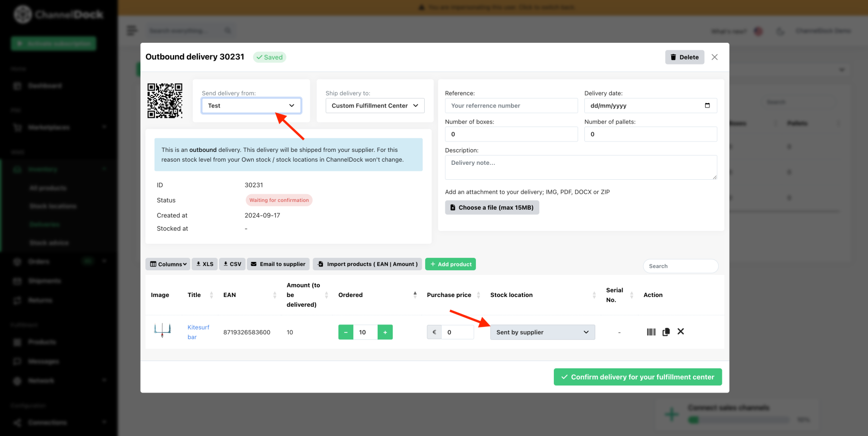The image size is (868, 436).
Task: Click the Number of boxes field
Action: (512, 134)
